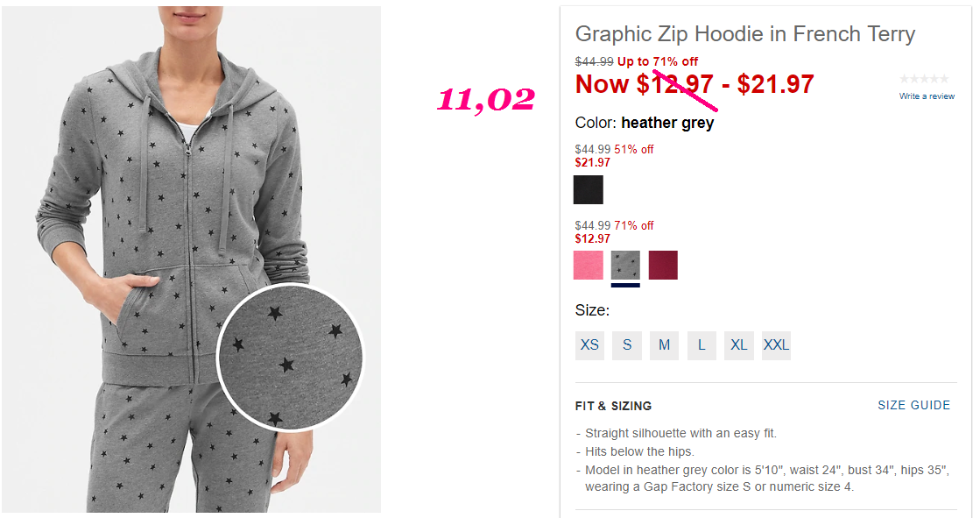Click the Now price range text
The width and height of the screenshot is (980, 518).
coord(694,84)
